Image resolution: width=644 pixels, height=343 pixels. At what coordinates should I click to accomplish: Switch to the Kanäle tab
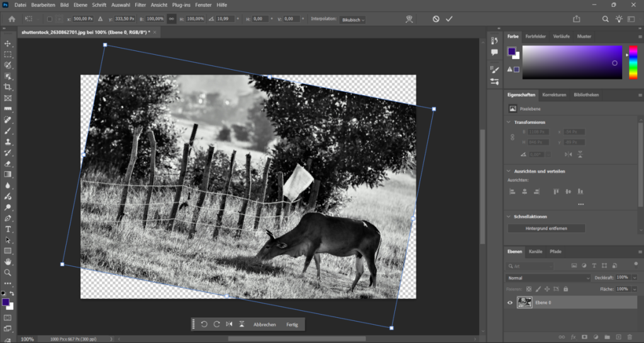(x=536, y=251)
